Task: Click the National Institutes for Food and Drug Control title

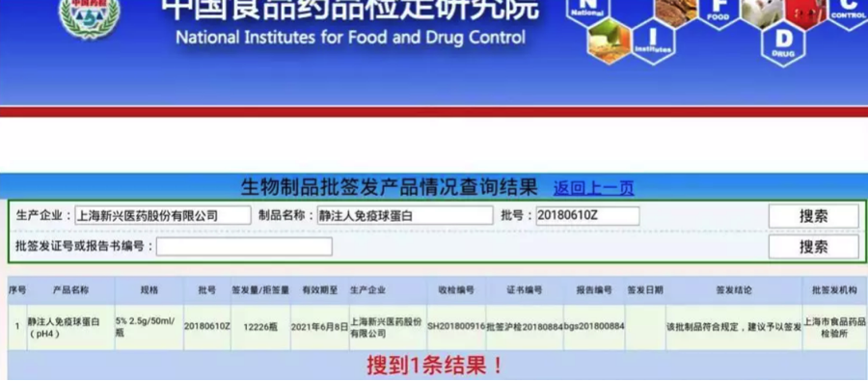Action: 350,37
